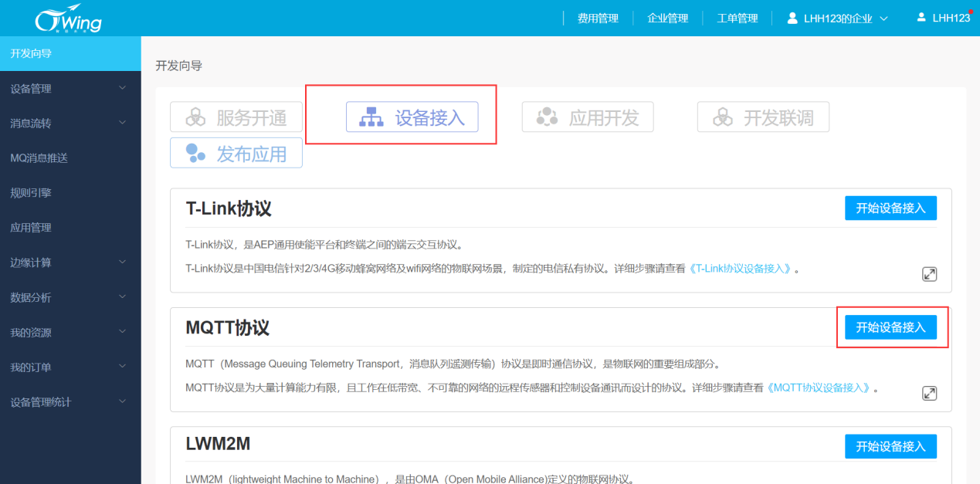The width and height of the screenshot is (980, 484).
Task: Expand the 数据分析 sidebar menu
Action: point(70,297)
